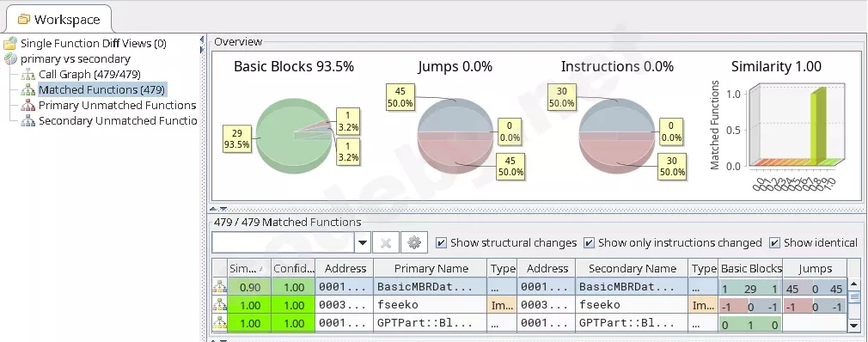Select primary name fseeko cell
The image size is (868, 342).
click(x=431, y=305)
